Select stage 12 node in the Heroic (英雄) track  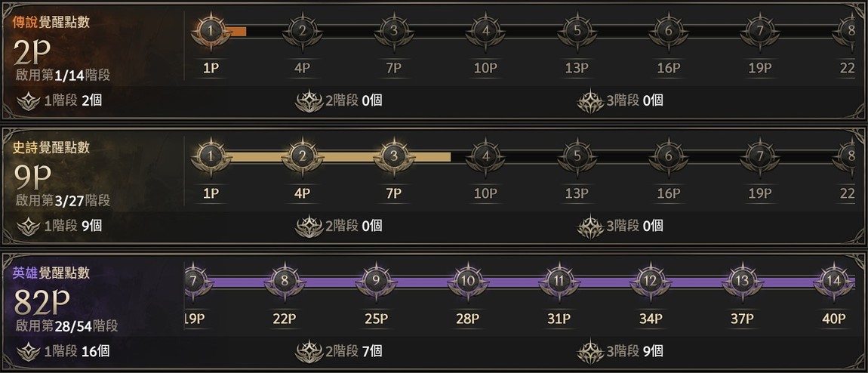[650, 282]
